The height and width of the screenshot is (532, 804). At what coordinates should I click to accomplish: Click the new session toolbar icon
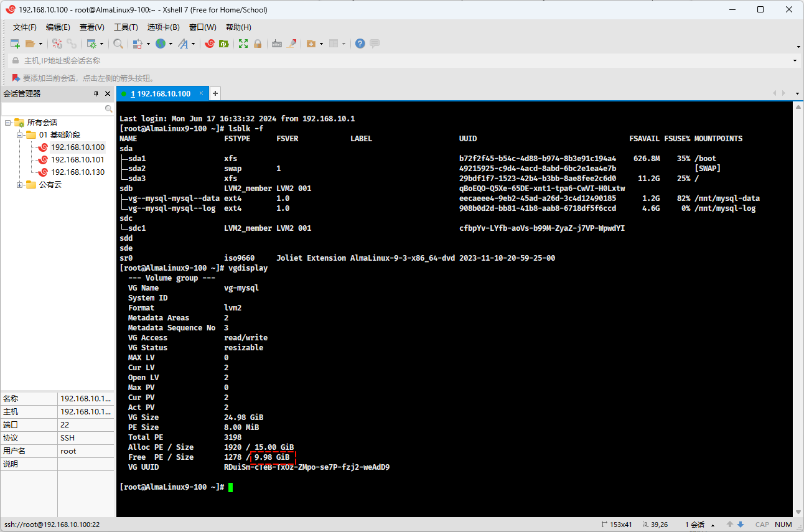pos(15,44)
